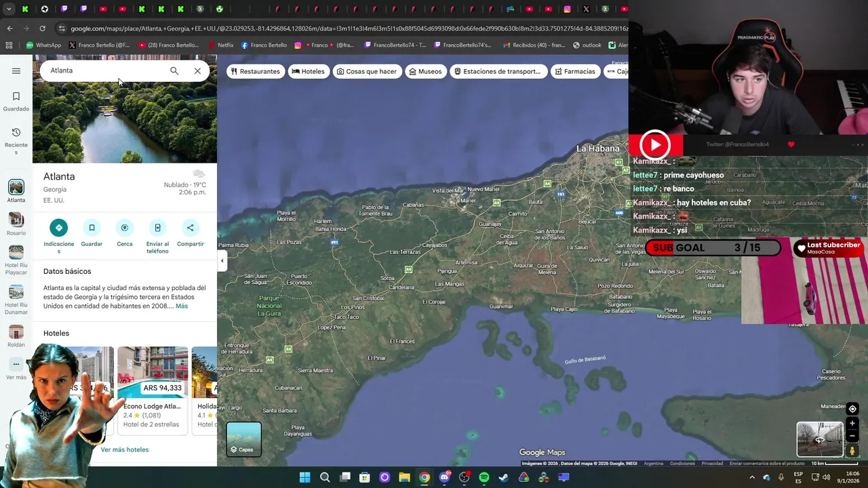Click the La Habana map label
The height and width of the screenshot is (488, 868).
click(598, 148)
